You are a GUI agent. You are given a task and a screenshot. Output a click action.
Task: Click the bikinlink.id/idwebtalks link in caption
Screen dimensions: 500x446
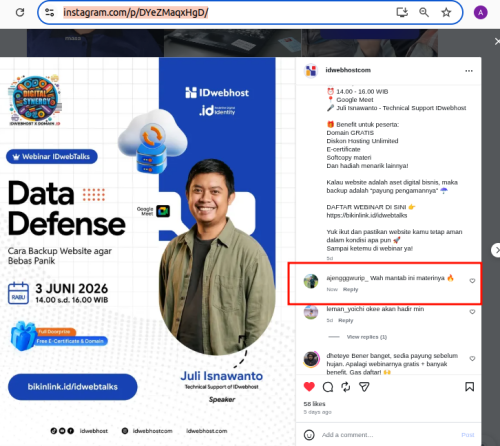tap(367, 215)
